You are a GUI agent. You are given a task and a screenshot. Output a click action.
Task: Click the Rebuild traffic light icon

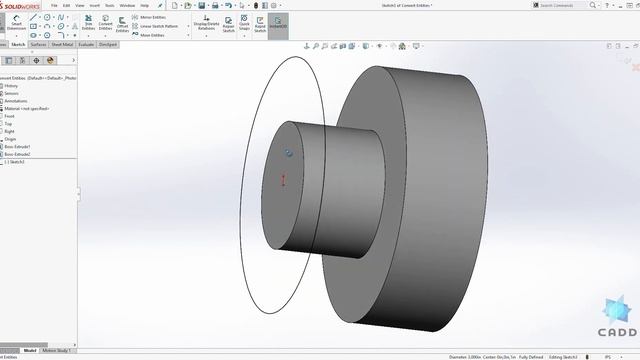click(x=256, y=5)
